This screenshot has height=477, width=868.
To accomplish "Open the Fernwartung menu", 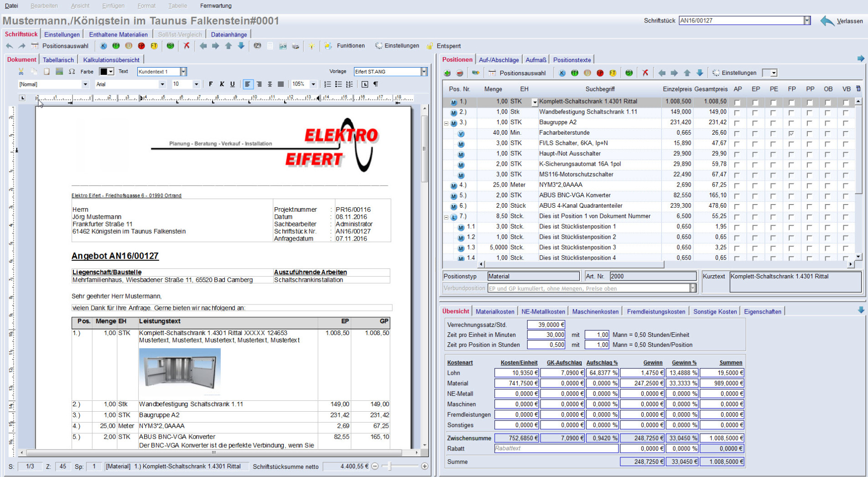I will click(x=216, y=6).
